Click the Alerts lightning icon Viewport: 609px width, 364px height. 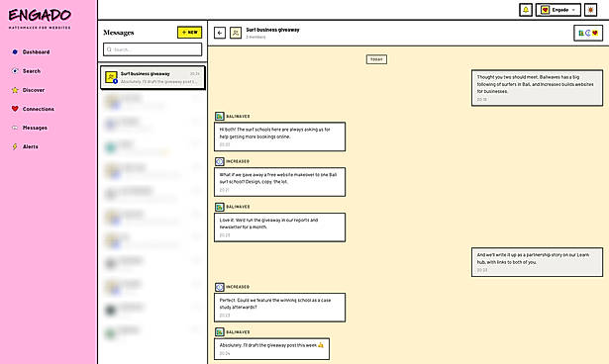click(15, 146)
